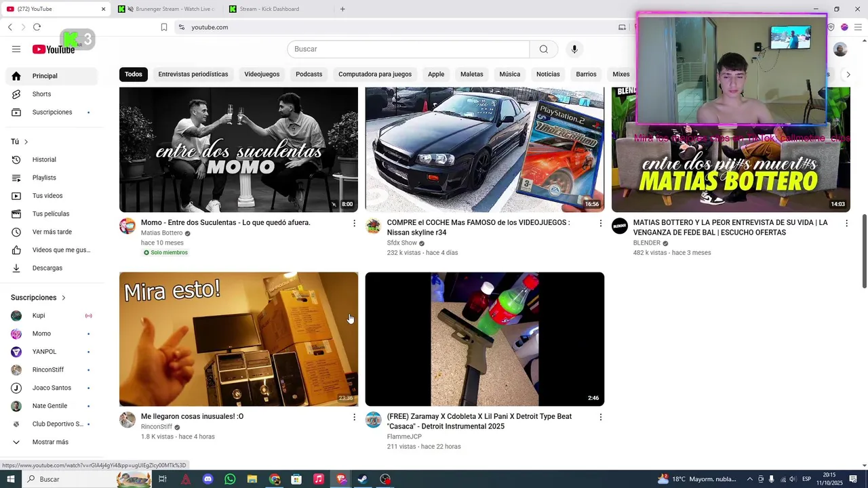
Task: Select the Apple chip
Action: click(436, 74)
